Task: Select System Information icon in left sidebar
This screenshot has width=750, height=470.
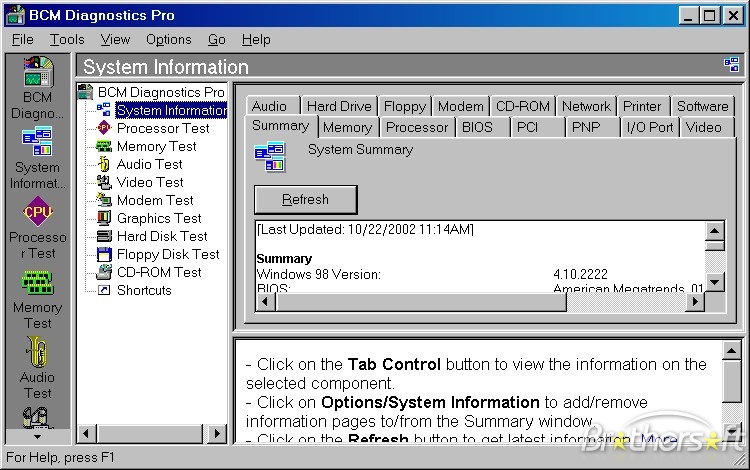Action: 37,142
